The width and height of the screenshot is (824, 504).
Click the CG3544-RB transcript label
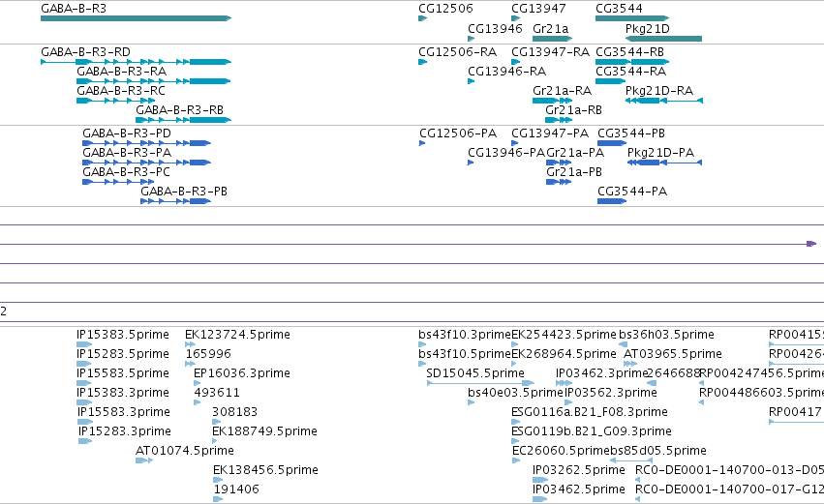coord(629,52)
